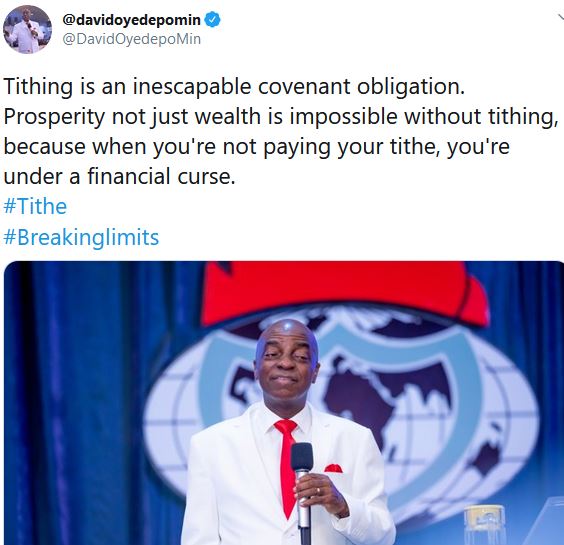This screenshot has height=545, width=564.
Task: Open the round profile avatar picture
Action: click(27, 29)
